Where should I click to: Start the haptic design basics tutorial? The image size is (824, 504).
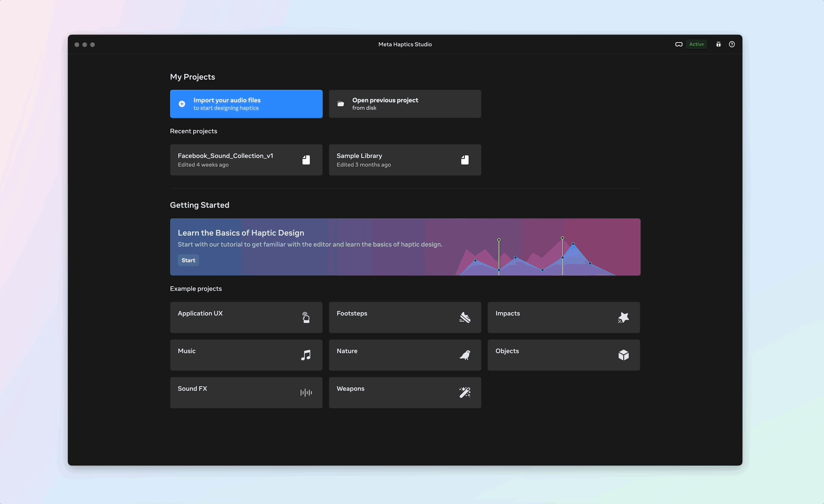pos(188,260)
